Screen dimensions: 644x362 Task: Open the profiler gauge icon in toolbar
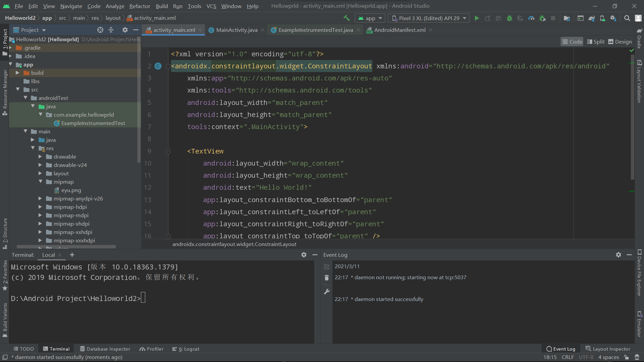pos(531,18)
